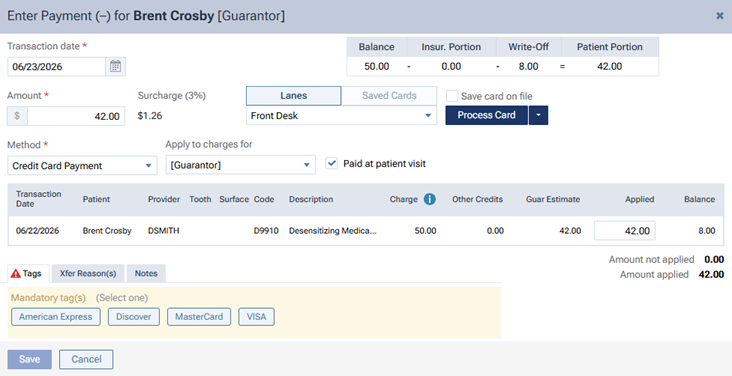Open the transaction date calendar picker
This screenshot has width=732, height=376.
click(x=115, y=66)
